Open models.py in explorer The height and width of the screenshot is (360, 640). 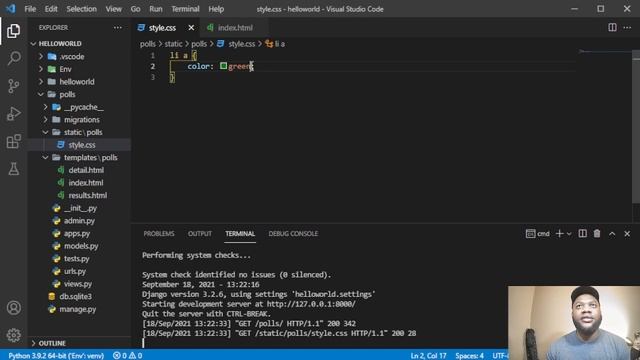pos(80,246)
